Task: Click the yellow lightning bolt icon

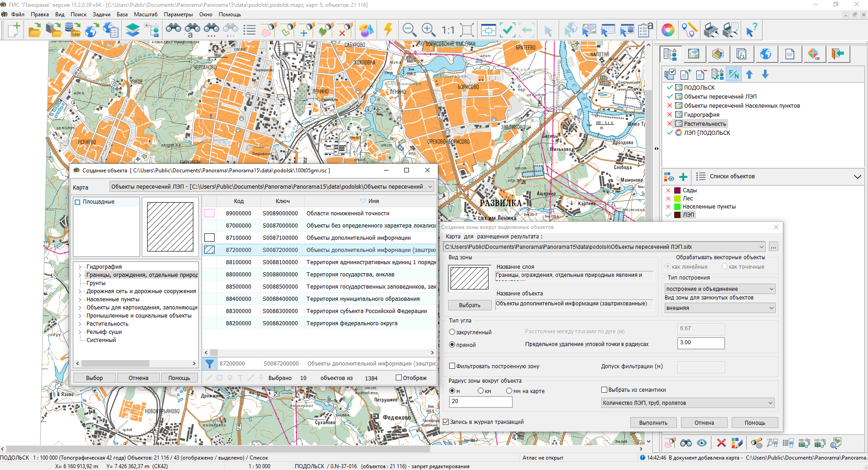Action: tap(388, 30)
